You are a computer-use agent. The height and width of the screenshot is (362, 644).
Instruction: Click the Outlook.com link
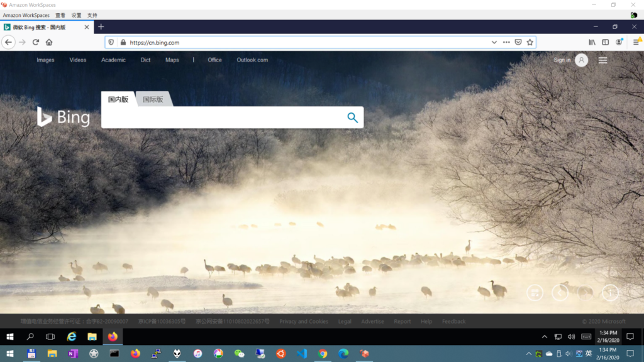252,60
